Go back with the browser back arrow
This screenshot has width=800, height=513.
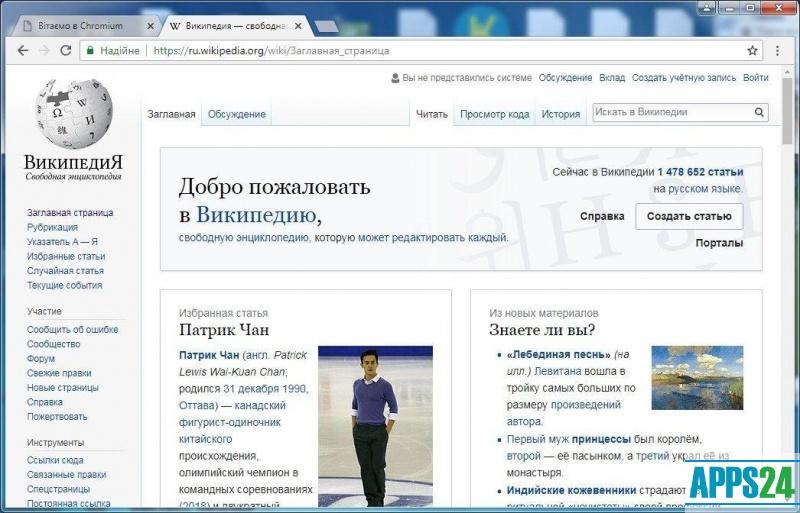[x=23, y=51]
